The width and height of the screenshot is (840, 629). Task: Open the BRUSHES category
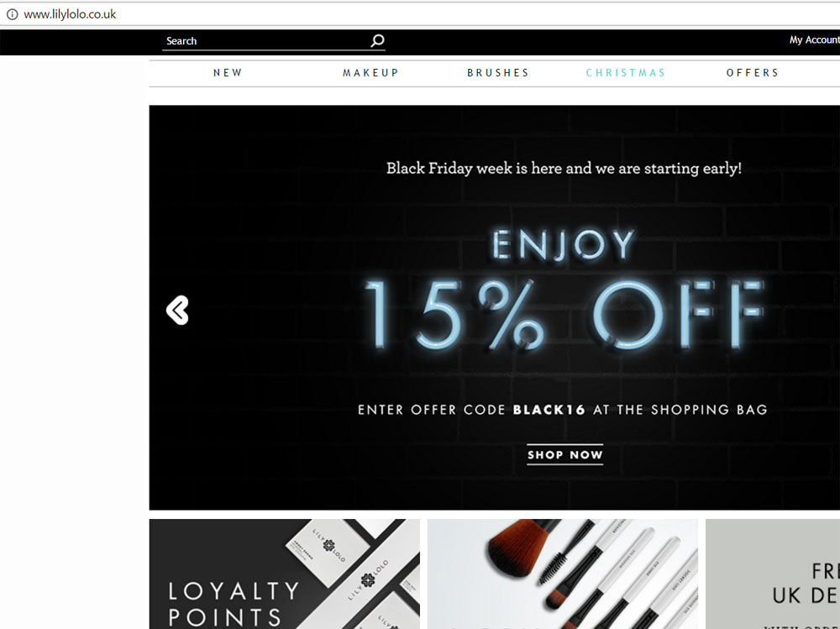click(x=497, y=73)
